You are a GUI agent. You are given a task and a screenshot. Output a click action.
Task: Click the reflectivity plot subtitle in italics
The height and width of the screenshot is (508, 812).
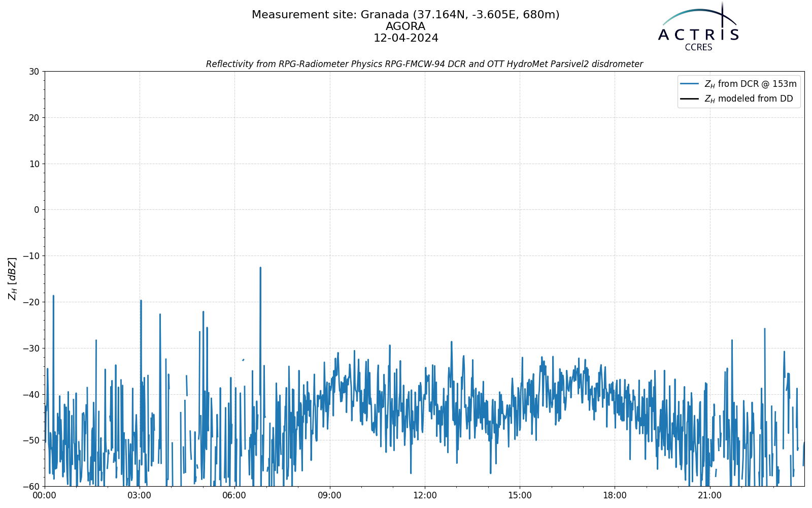coord(424,64)
